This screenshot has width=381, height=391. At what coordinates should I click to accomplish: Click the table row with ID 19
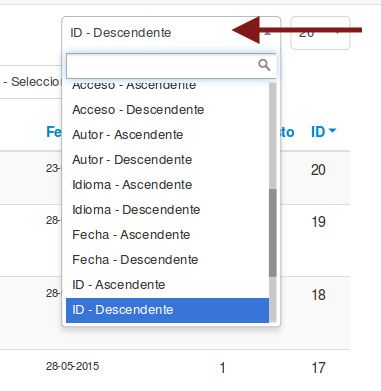click(175, 240)
